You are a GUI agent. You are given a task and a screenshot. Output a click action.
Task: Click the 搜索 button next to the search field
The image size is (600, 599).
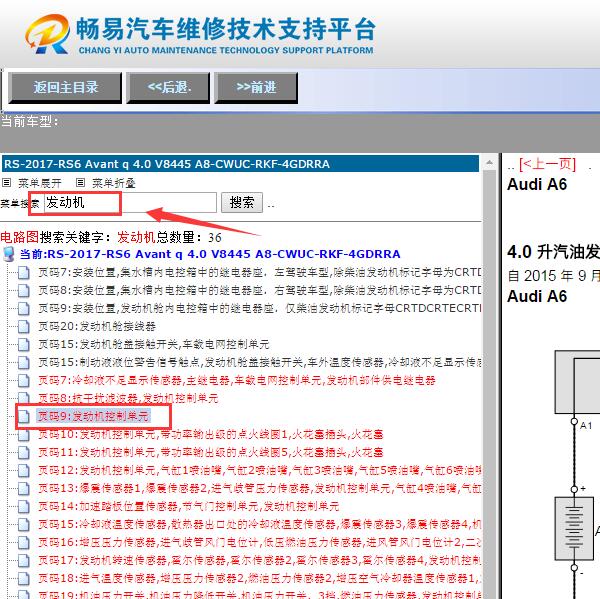coord(242,202)
